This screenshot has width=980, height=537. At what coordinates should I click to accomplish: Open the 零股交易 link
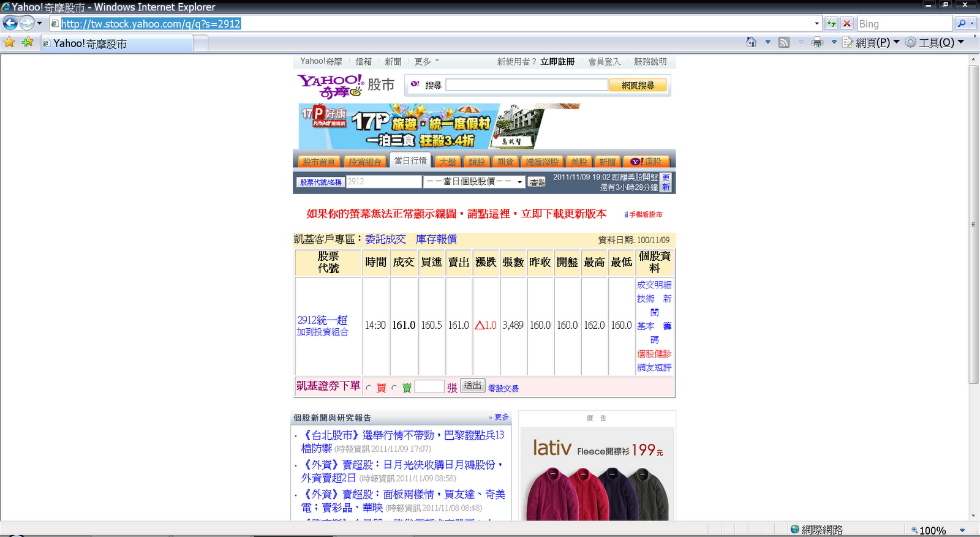[503, 388]
